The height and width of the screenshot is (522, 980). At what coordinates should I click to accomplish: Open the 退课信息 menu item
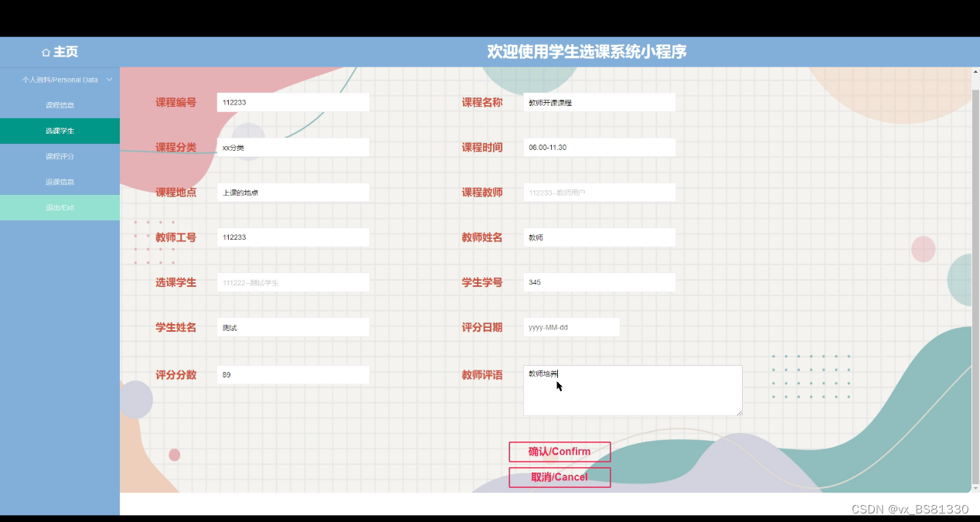pyautogui.click(x=60, y=182)
